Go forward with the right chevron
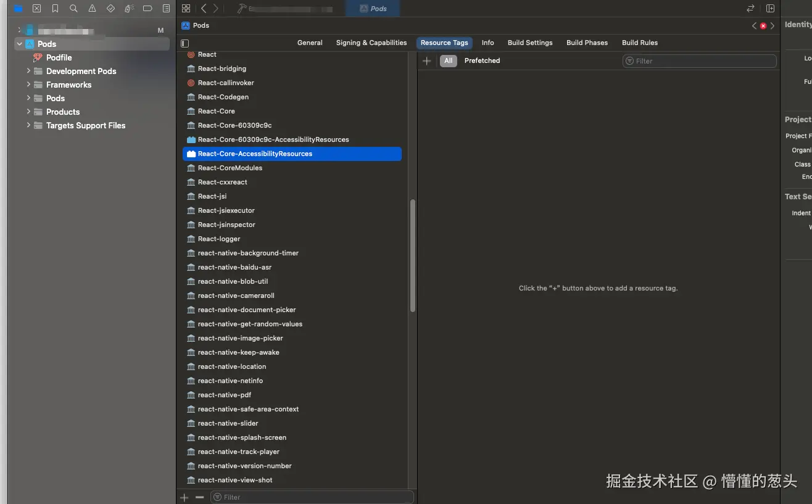812x504 pixels. click(215, 9)
